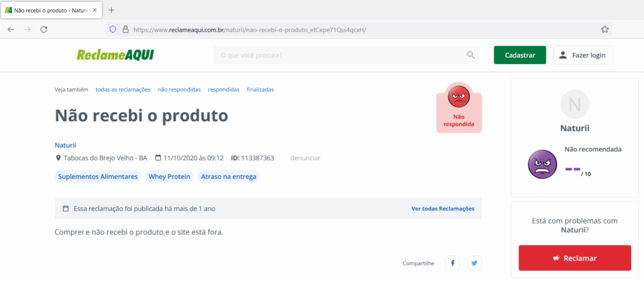
Task: Share complaint on Twitter
Action: [474, 263]
